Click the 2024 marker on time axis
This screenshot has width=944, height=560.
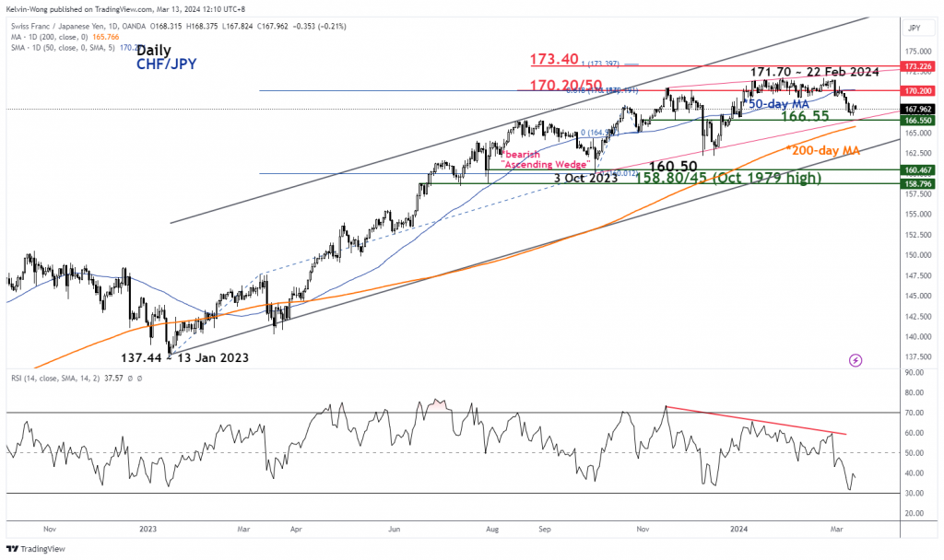coord(738,530)
